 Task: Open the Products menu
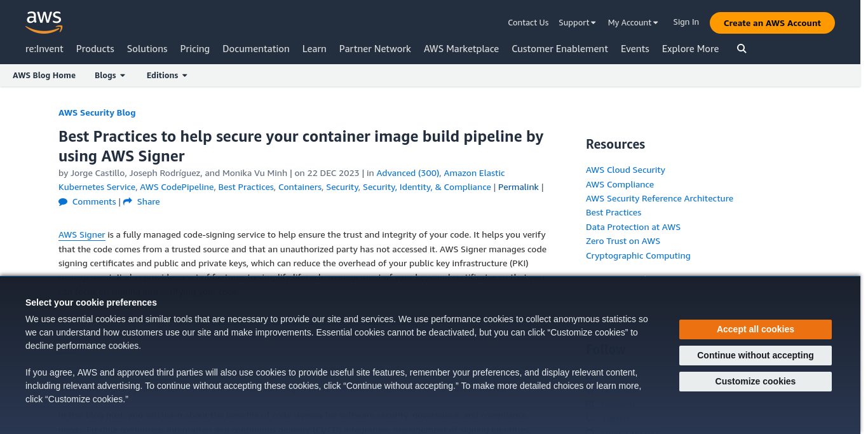[x=95, y=49]
